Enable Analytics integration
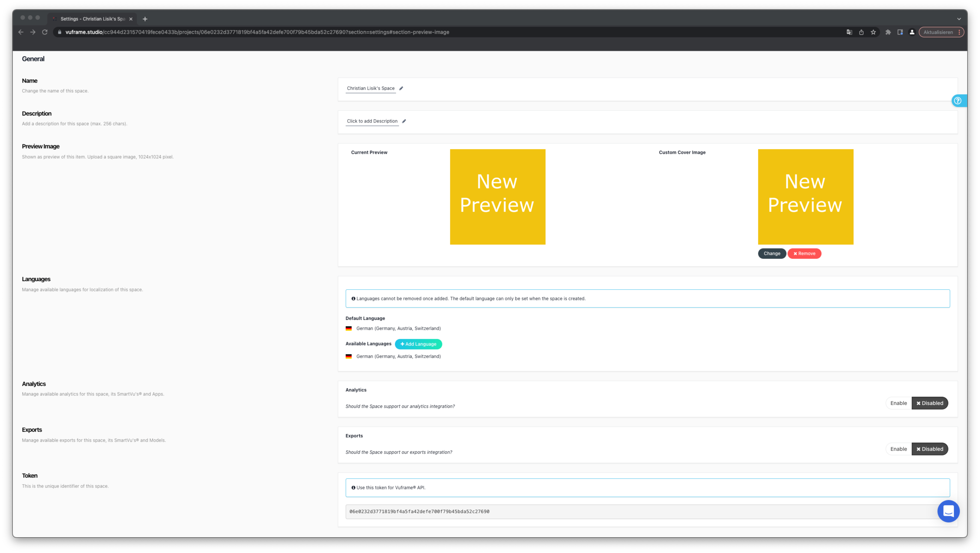The width and height of the screenshot is (980, 553). tap(899, 403)
